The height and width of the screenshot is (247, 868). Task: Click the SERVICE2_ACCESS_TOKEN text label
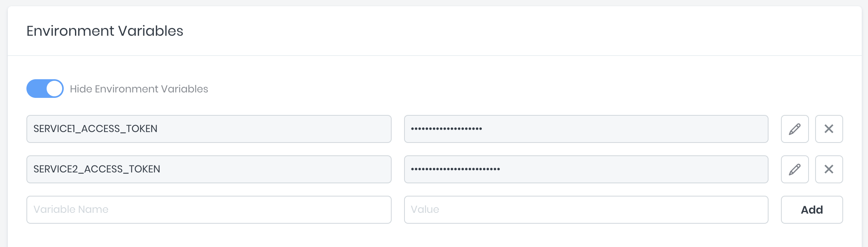click(x=97, y=169)
